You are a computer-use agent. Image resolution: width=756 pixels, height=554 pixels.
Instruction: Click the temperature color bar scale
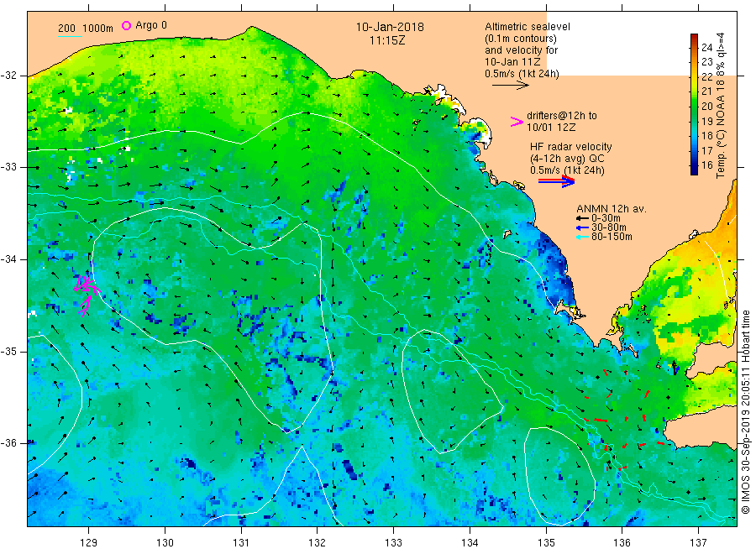tap(694, 104)
